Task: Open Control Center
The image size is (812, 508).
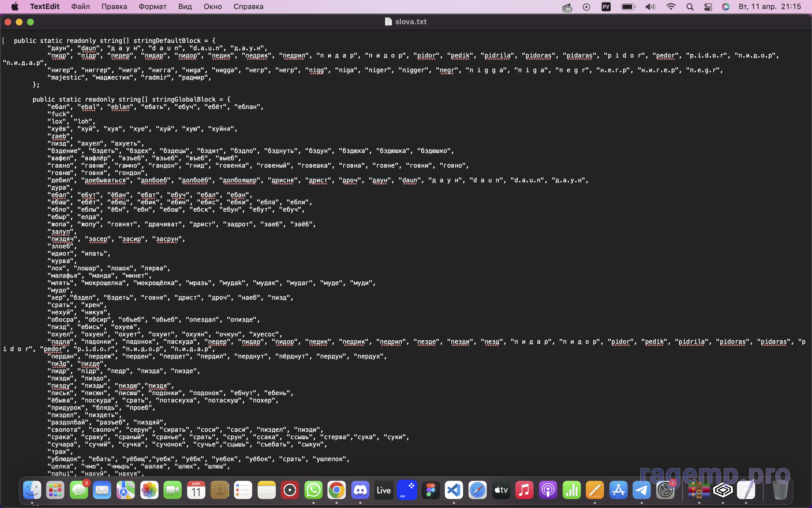Action: 708,7
